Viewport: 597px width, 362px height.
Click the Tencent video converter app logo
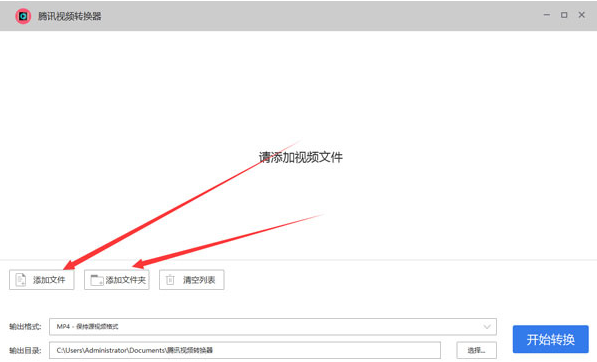pos(23,16)
